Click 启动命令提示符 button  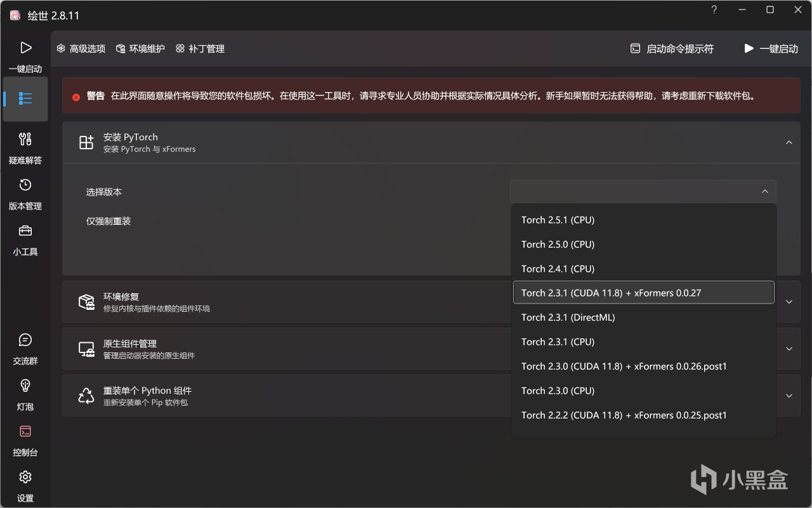click(x=672, y=49)
